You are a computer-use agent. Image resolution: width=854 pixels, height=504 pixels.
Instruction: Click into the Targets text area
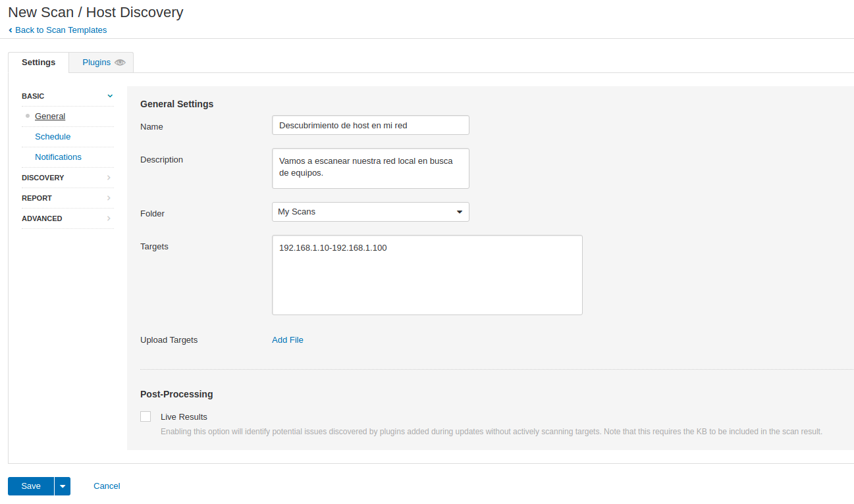[x=427, y=275]
